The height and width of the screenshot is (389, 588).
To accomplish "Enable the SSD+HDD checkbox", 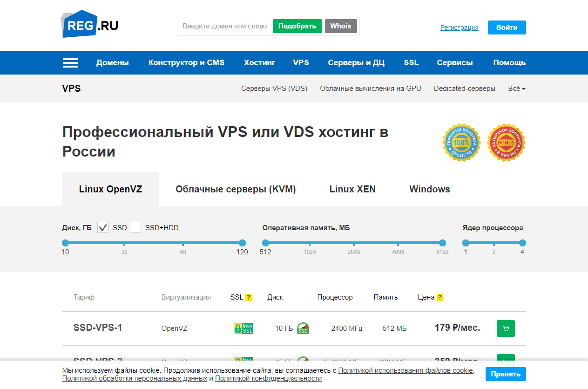I will [135, 228].
